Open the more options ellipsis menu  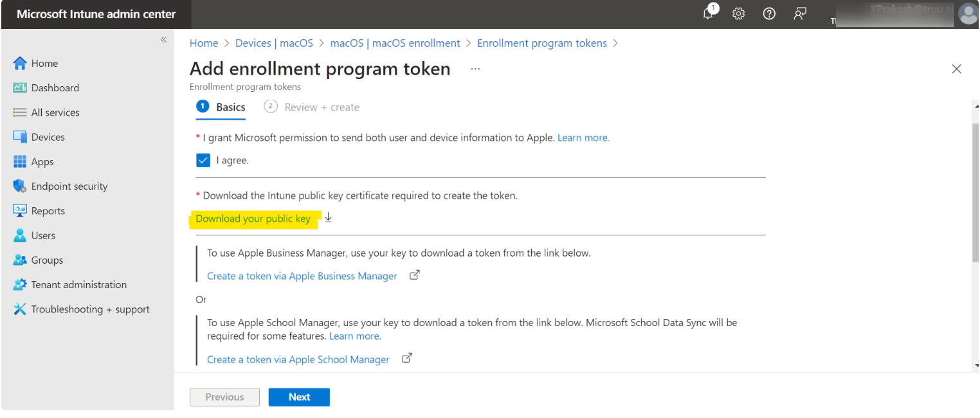[475, 69]
